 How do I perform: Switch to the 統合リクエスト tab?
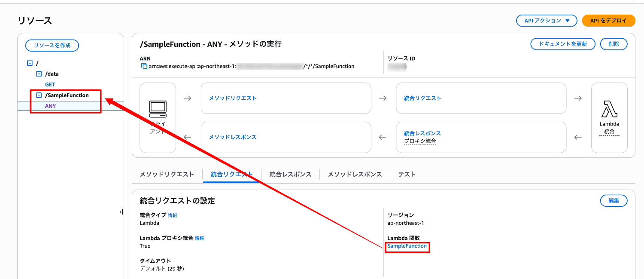pos(232,174)
